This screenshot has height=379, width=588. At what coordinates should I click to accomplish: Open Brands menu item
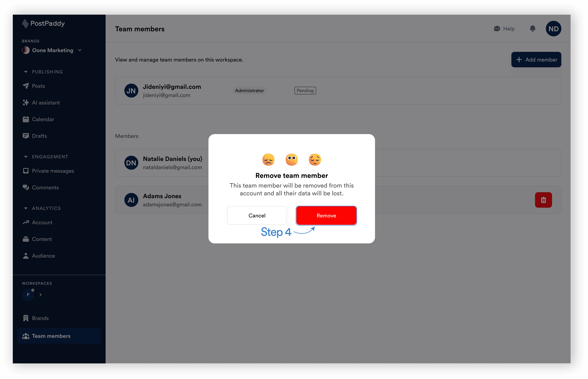click(x=40, y=318)
